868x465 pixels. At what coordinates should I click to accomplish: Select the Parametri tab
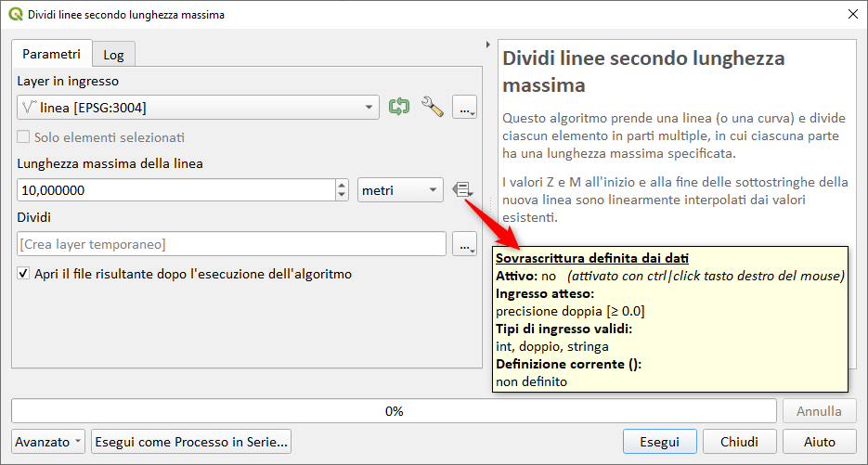pyautogui.click(x=51, y=54)
